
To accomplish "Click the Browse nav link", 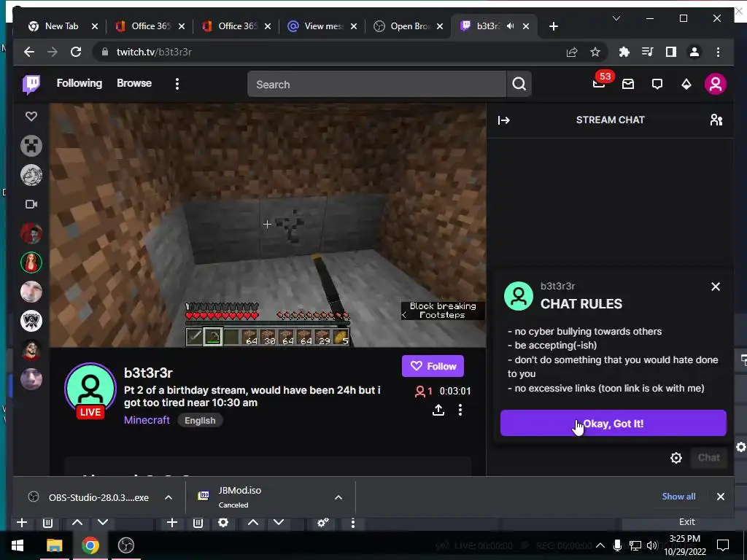I will click(x=134, y=83).
